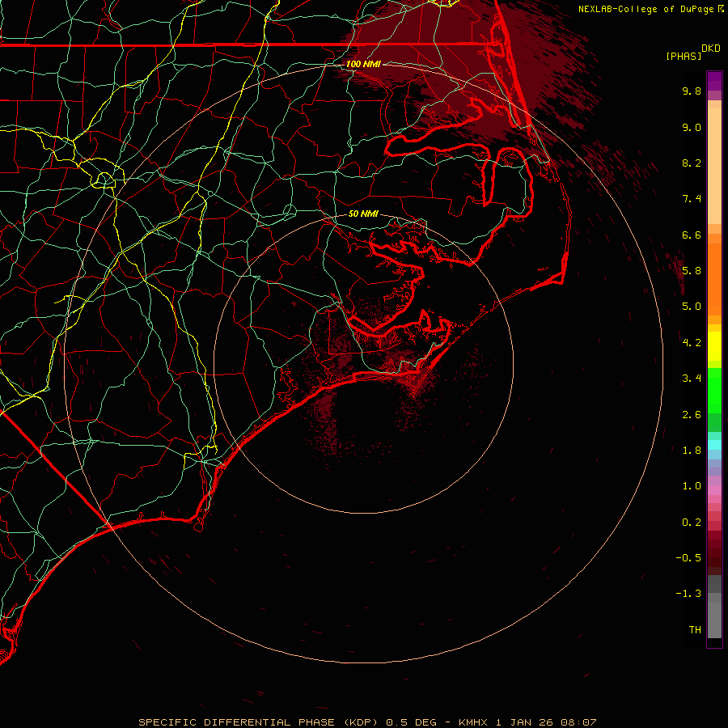Pick the orange band of the color bar

714,280
